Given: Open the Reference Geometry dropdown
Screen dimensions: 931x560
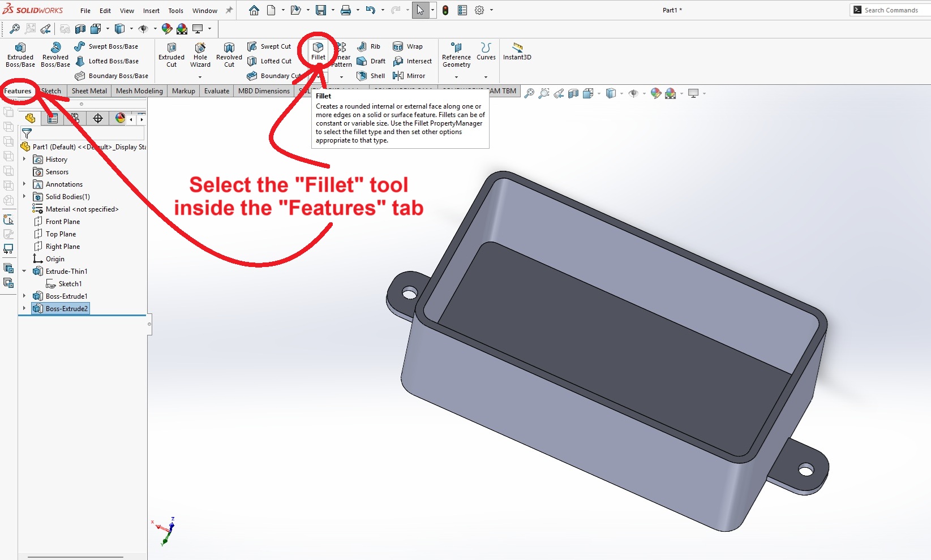Looking at the screenshot, I should pos(456,76).
